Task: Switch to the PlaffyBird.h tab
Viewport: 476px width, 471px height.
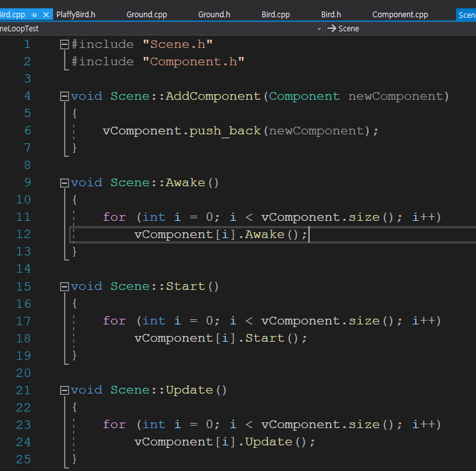Action: [x=75, y=15]
